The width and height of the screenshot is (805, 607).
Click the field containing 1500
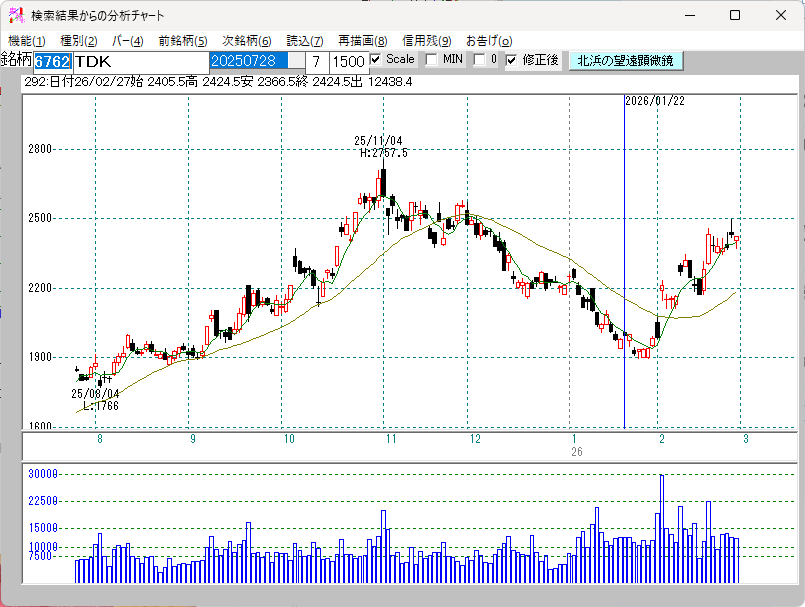click(348, 62)
